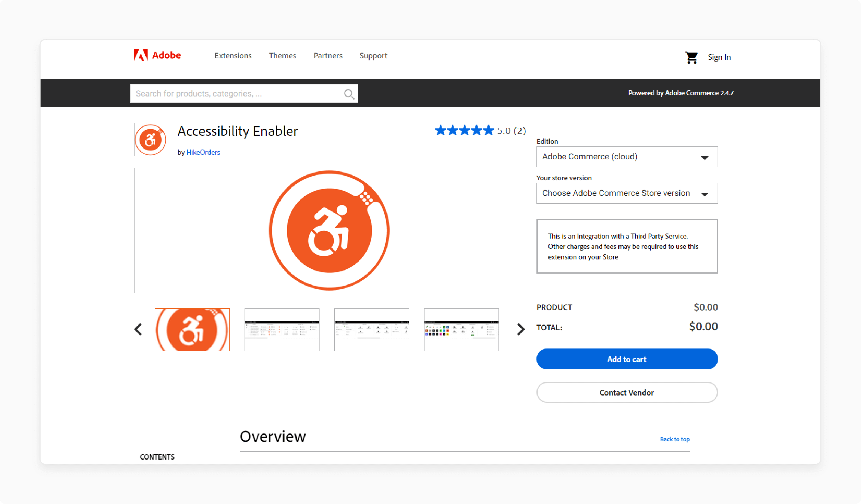861x504 pixels.
Task: Open the Extensions menu
Action: click(233, 56)
